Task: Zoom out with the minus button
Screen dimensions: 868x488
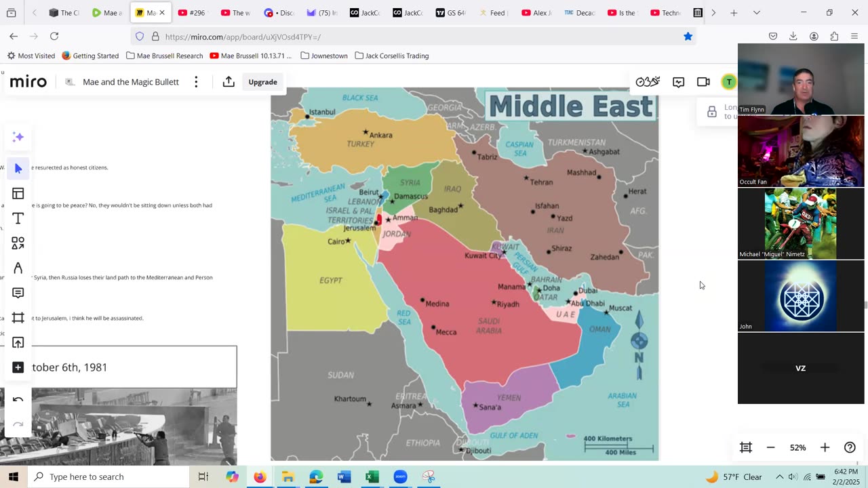Action: pyautogui.click(x=770, y=447)
